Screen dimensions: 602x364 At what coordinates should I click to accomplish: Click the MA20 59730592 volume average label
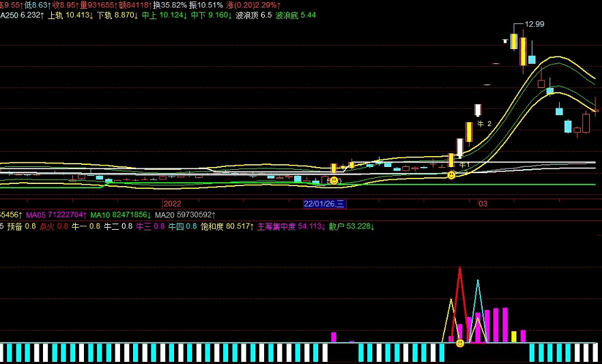186,215
